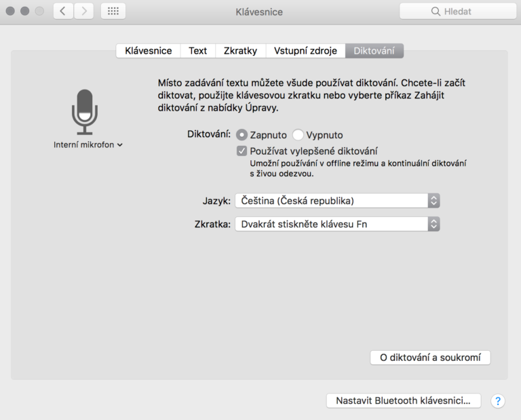
Task: Expand Interní mikrofon source menu
Action: click(88, 145)
